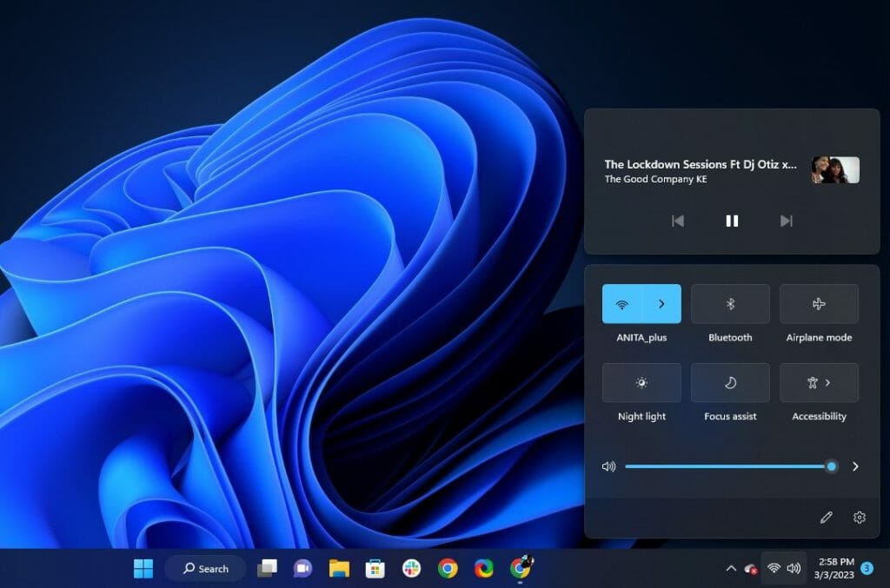890x588 pixels.
Task: Enable Night light
Action: 641,382
